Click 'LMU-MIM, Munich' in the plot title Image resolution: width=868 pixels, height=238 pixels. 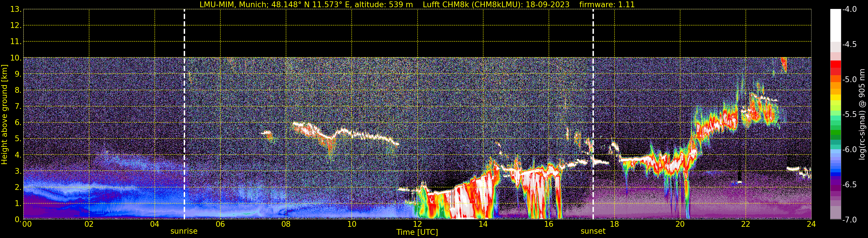click(x=234, y=5)
